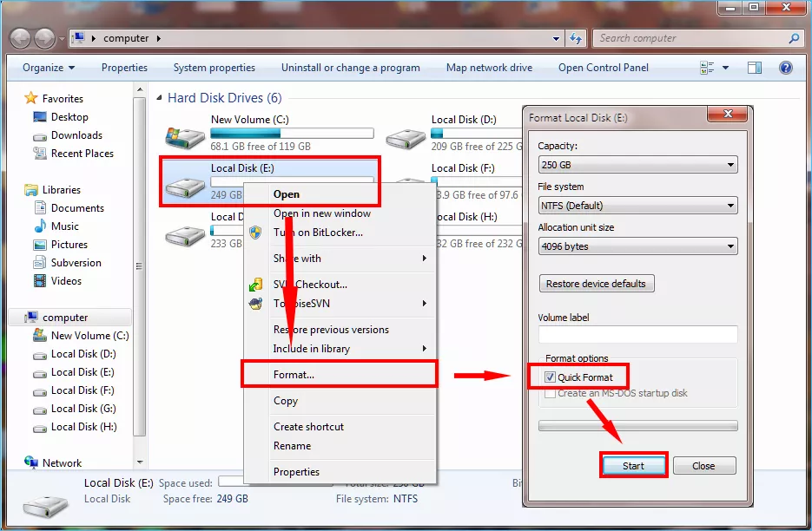Screen dimensions: 812x531
Task: Click the TortoiseSVN icon in context menu
Action: coord(255,304)
